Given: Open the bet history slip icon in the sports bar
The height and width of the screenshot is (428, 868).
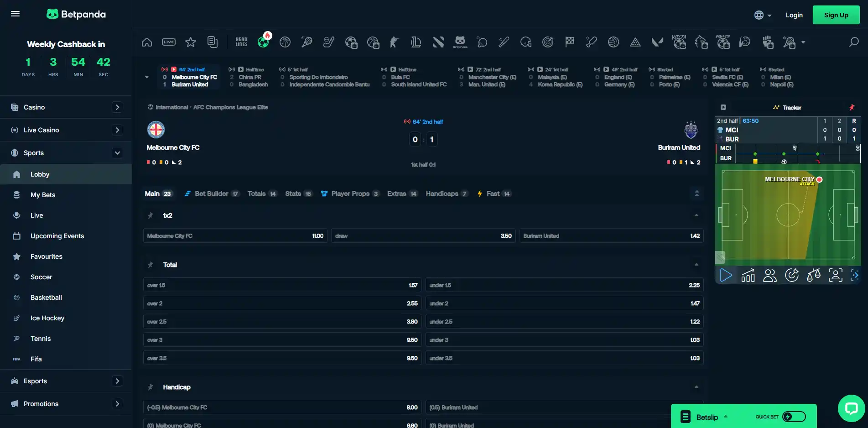Looking at the screenshot, I should (213, 42).
